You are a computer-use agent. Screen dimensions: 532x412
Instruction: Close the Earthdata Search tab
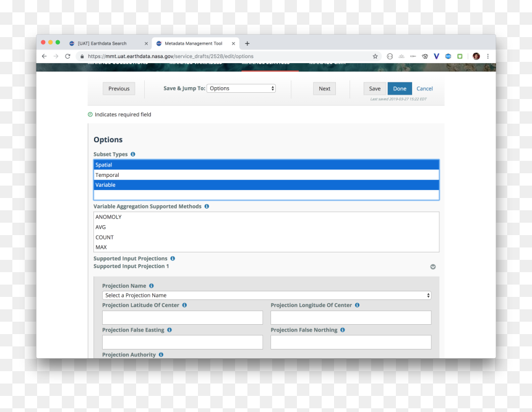(x=146, y=43)
